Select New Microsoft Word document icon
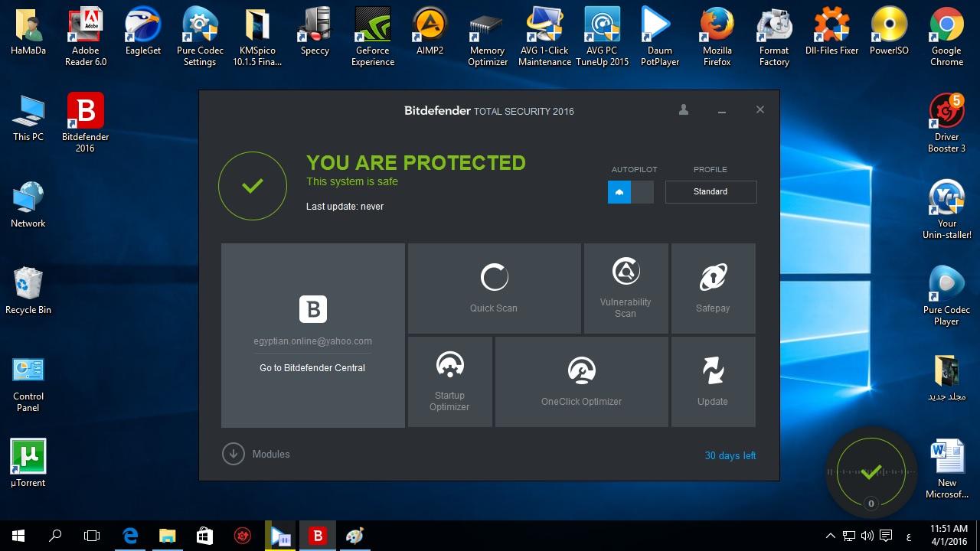980x551 pixels. tap(947, 469)
